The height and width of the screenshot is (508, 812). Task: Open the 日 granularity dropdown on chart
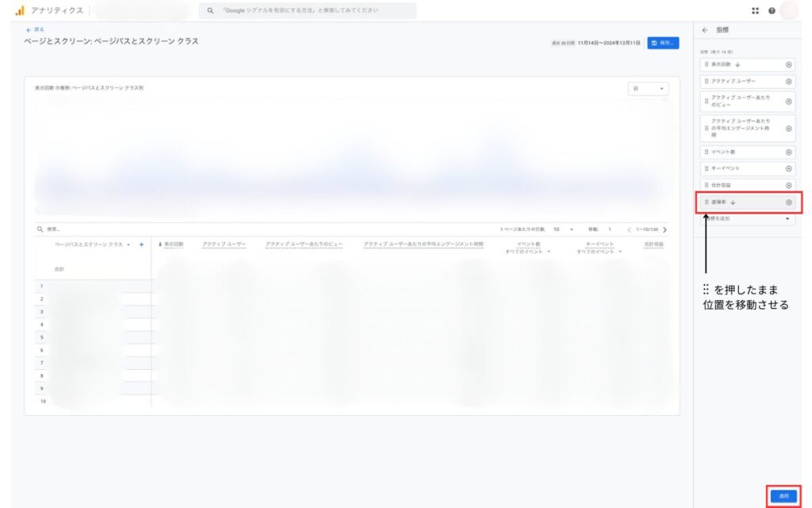pyautogui.click(x=648, y=89)
